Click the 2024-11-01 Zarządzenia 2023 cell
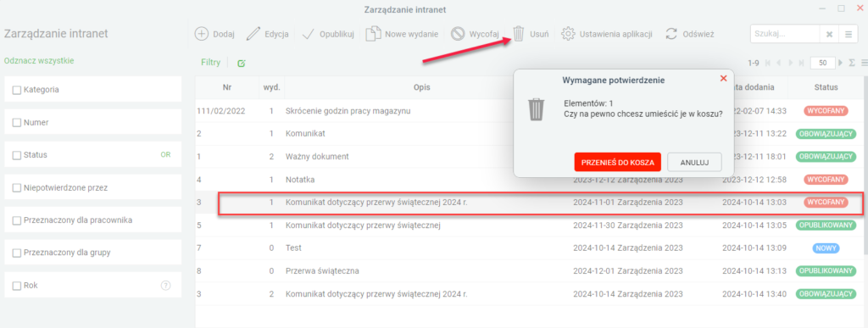Image resolution: width=868 pixels, height=328 pixels. tap(628, 203)
